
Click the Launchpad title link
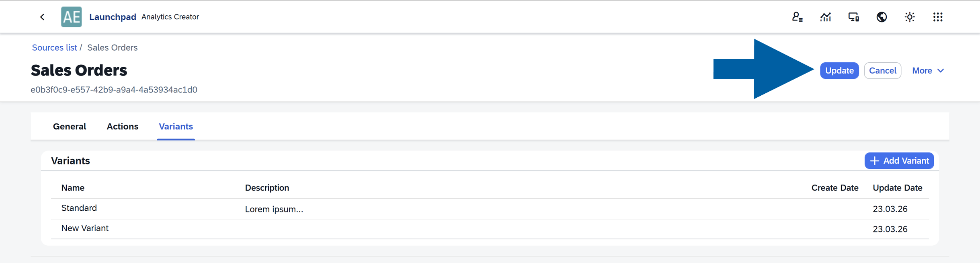tap(113, 17)
